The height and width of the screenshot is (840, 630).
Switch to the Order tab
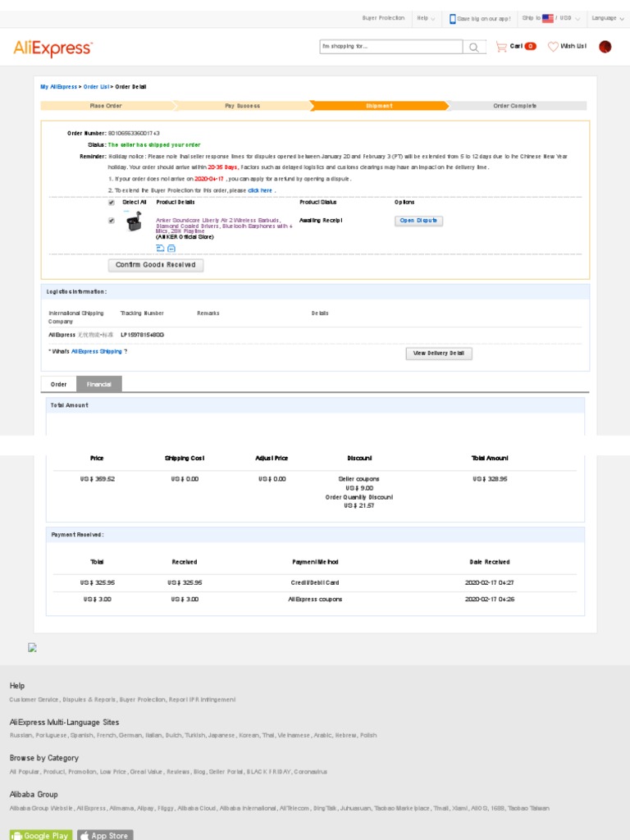pyautogui.click(x=59, y=384)
